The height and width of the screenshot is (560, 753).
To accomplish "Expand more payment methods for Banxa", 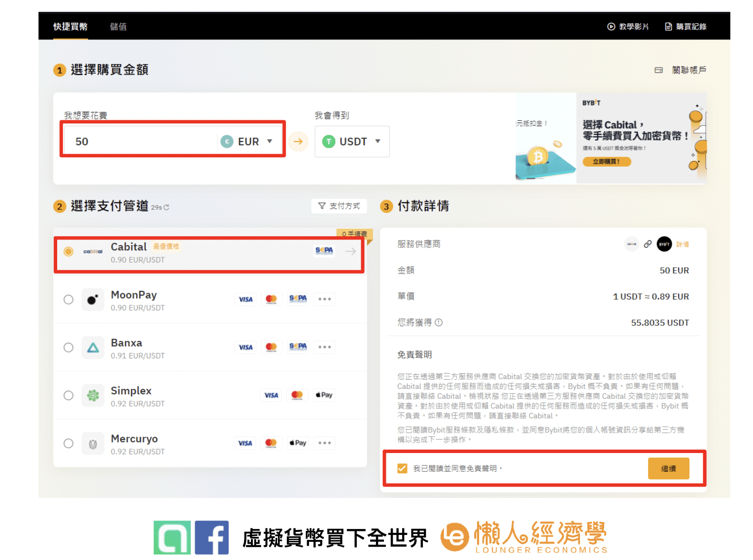I will (324, 347).
